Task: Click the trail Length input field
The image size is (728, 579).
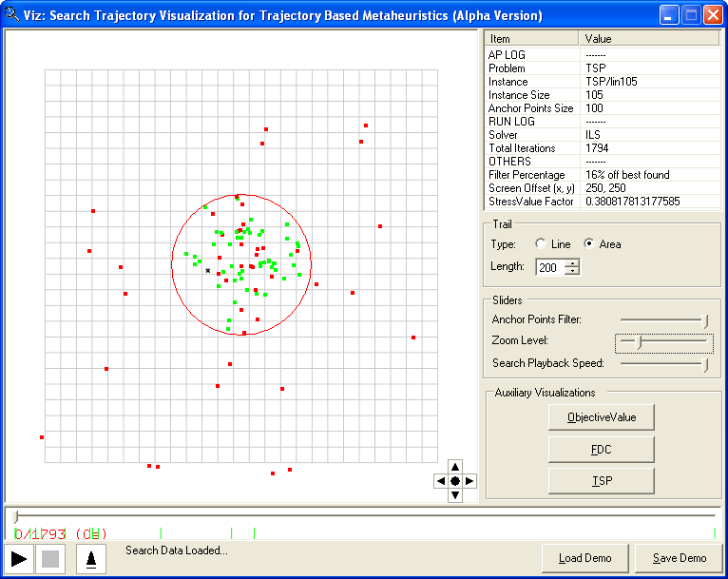Action: [x=550, y=267]
